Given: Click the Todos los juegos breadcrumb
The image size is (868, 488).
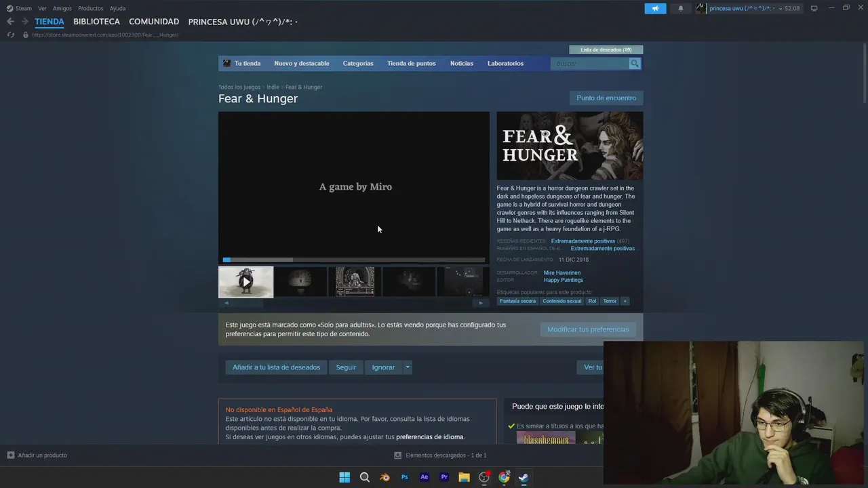Looking at the screenshot, I should click(x=239, y=87).
